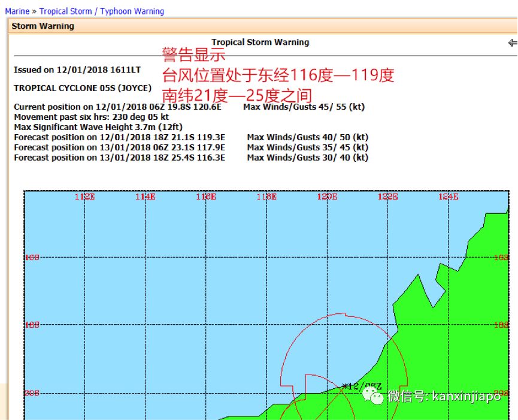Click Max Winds/Gusts 30/ 40 (kt) text
518x420 pixels.
(307, 158)
